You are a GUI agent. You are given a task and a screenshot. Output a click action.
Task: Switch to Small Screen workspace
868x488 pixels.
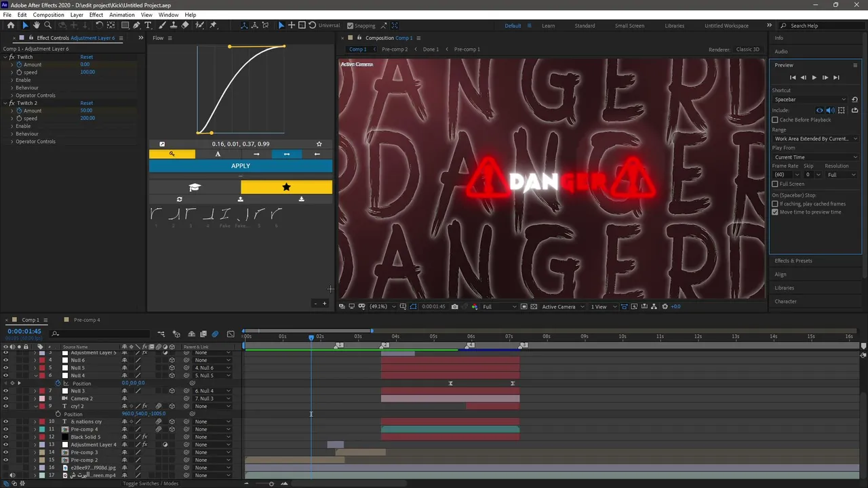coord(629,26)
